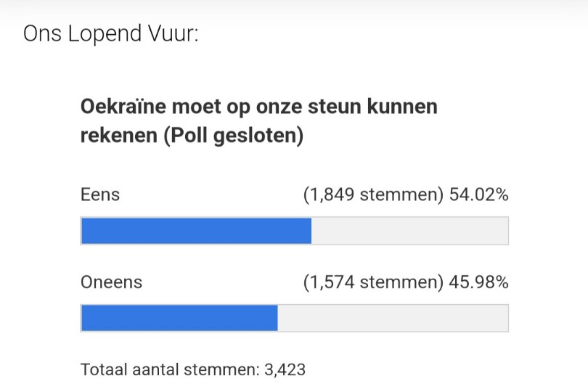Click the "Totaal aantal stemmen" label
The width and height of the screenshot is (588, 389).
click(x=167, y=369)
